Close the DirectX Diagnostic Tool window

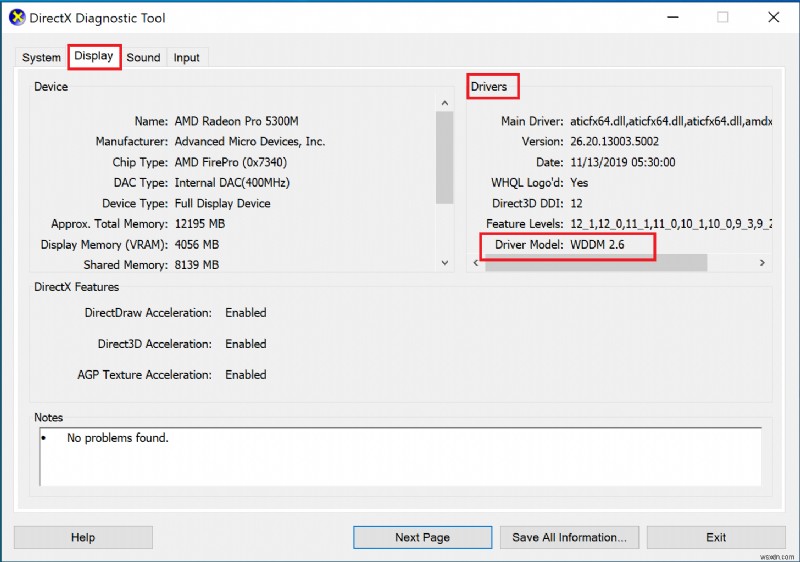(x=773, y=17)
